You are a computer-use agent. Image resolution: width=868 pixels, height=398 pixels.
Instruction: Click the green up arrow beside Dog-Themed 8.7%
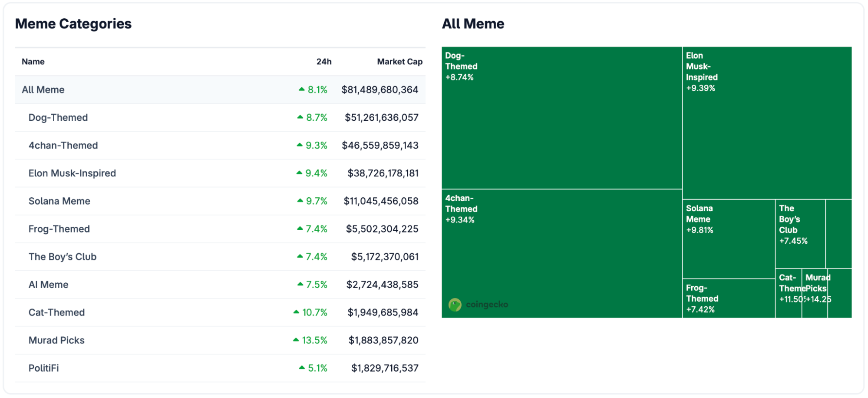coord(300,117)
